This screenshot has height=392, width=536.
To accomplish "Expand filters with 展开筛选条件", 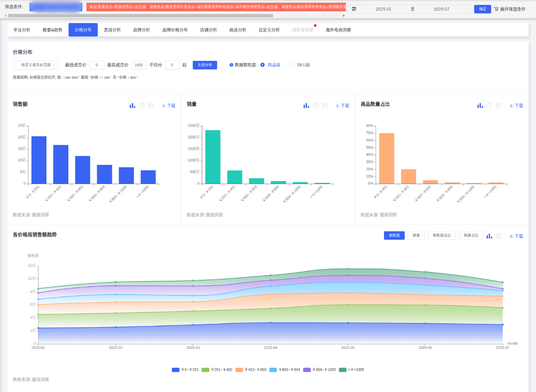I will click(x=510, y=9).
